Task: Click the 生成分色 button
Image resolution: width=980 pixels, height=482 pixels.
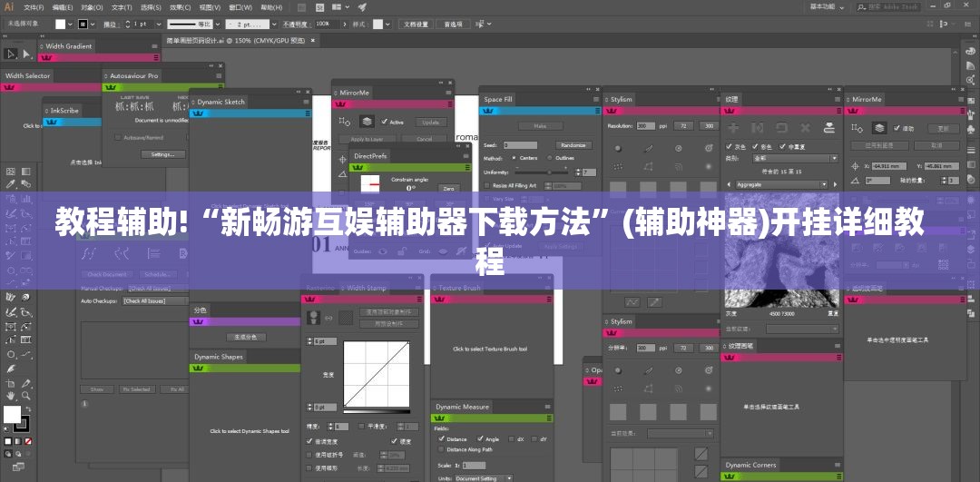Action: (x=246, y=337)
